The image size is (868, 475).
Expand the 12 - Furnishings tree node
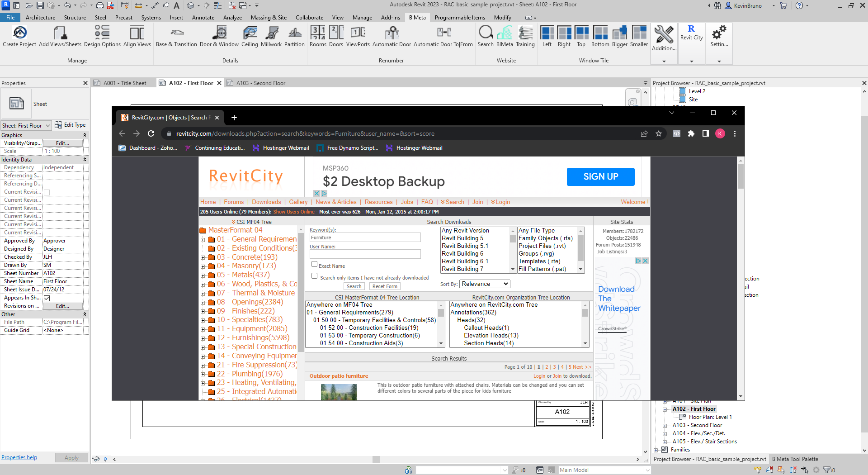[203, 338]
